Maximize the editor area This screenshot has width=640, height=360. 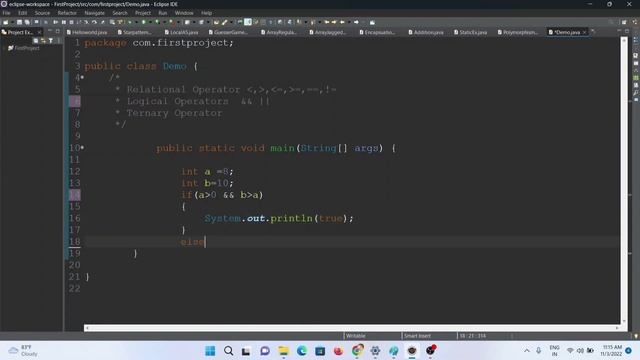[627, 31]
